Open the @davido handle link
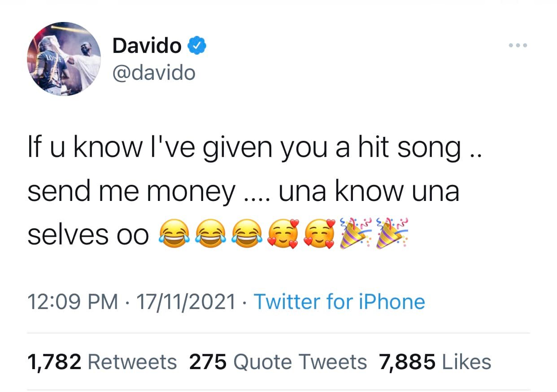The image size is (557, 392). [154, 73]
